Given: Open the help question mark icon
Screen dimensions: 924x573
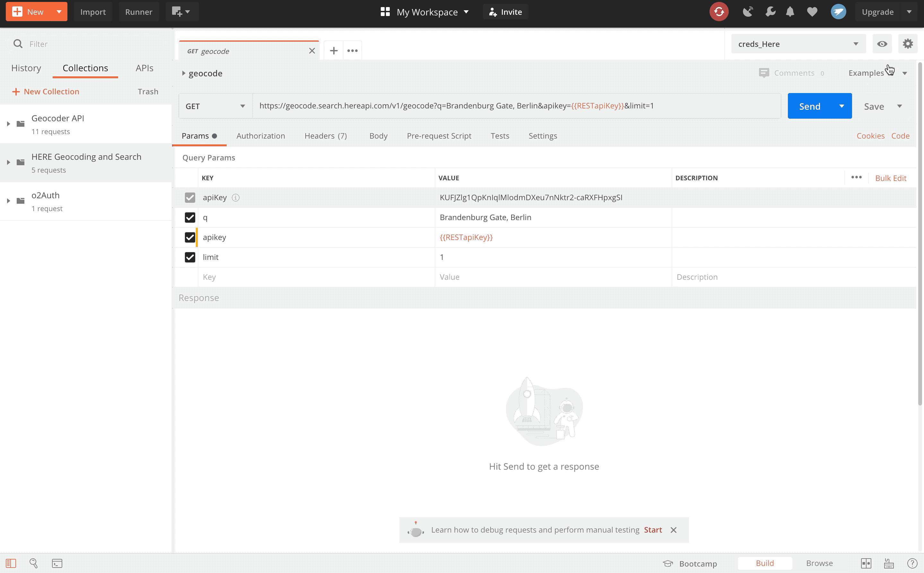Looking at the screenshot, I should pyautogui.click(x=912, y=563).
